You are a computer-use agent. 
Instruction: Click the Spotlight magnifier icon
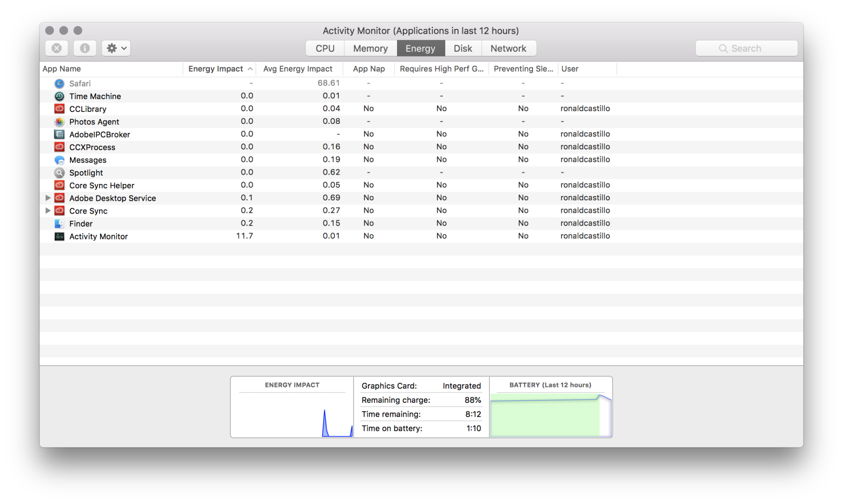coord(60,172)
